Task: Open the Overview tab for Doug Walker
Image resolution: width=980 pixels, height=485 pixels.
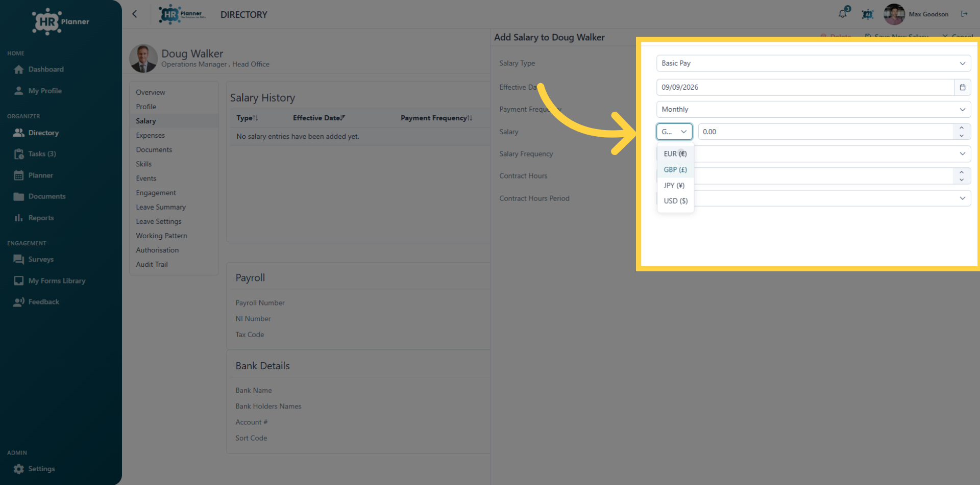Action: point(151,92)
